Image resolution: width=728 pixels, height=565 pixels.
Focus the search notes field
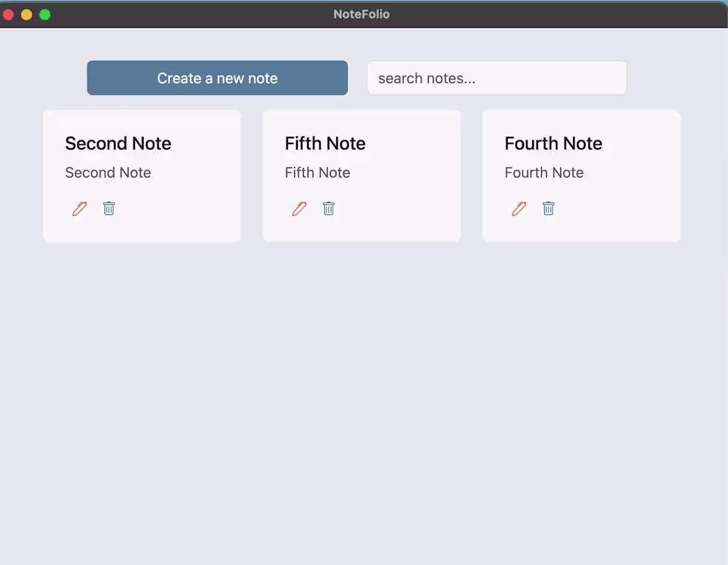tap(496, 78)
